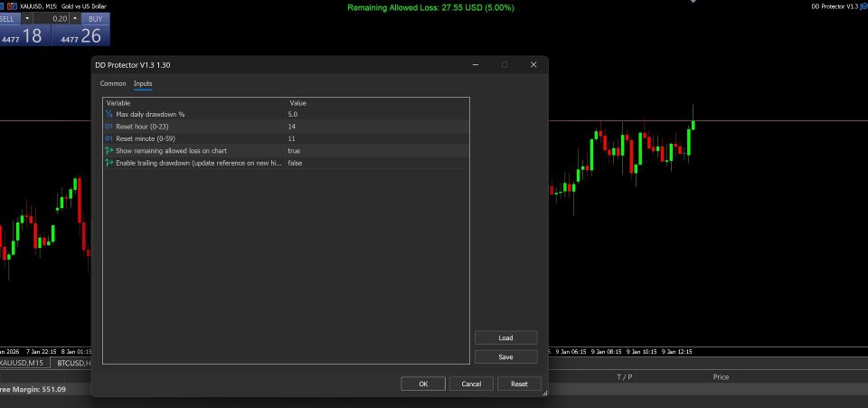Toggle Enable trailing drawdown value false
Image resolution: width=868 pixels, height=408 pixels.
[x=295, y=163]
